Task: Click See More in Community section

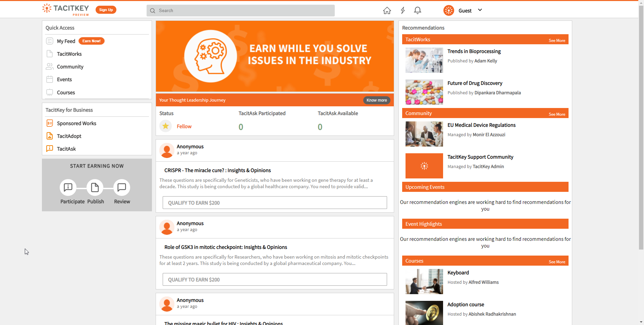Action: 557,114
